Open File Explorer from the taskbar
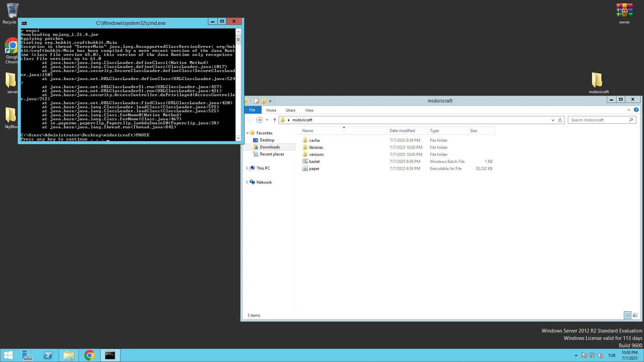The width and height of the screenshot is (644, 362). (69, 355)
